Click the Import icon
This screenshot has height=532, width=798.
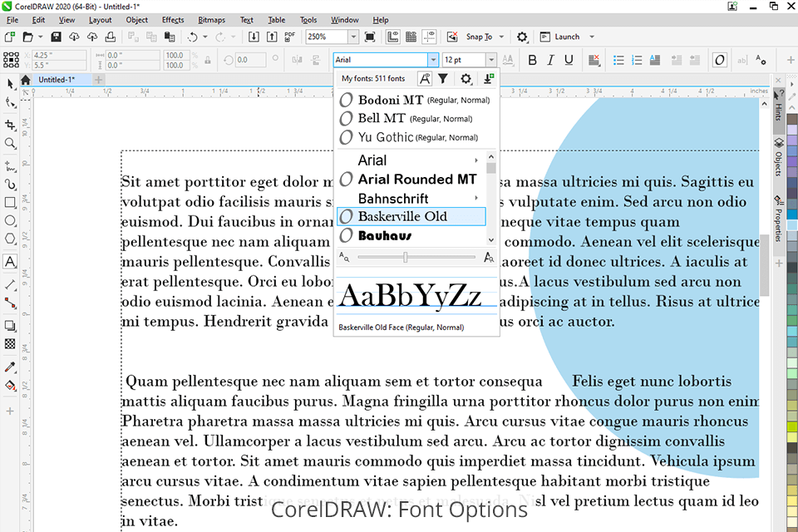pyautogui.click(x=254, y=37)
